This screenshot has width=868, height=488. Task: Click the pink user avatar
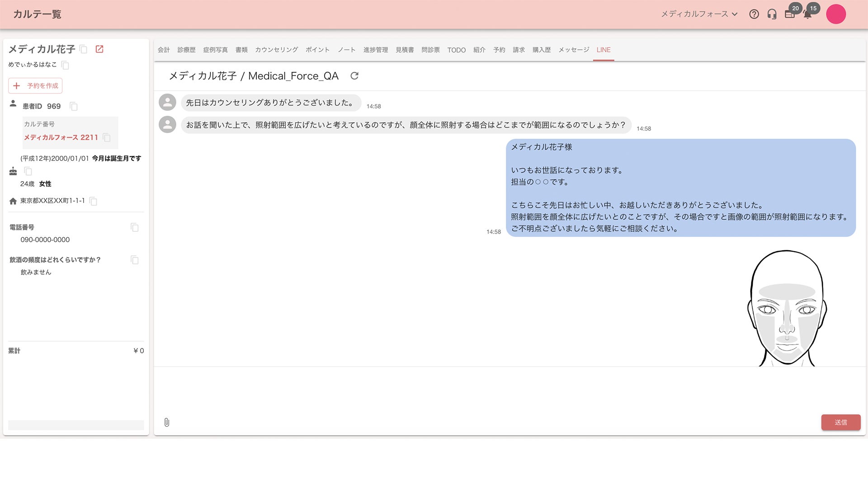(x=835, y=14)
